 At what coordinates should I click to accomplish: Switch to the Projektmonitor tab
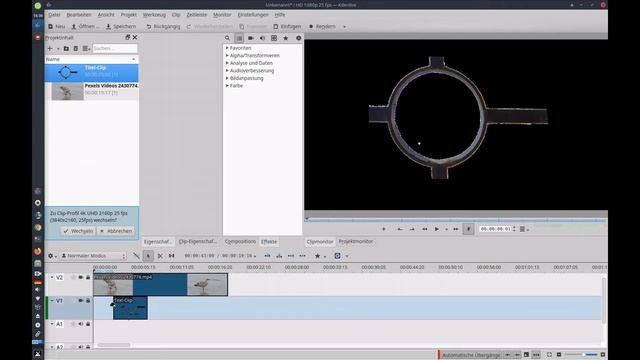(356, 242)
